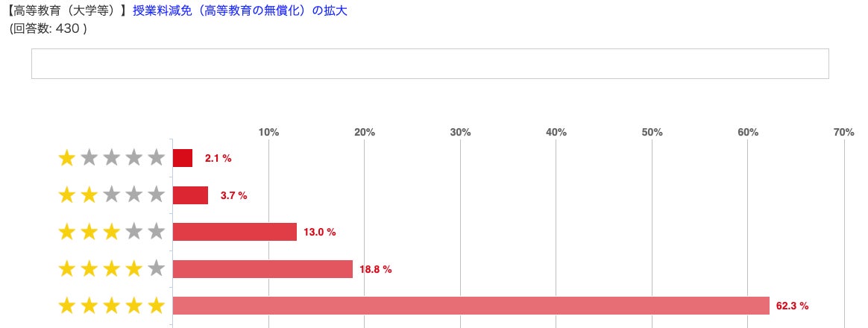Click the 10% axis label
The width and height of the screenshot is (868, 328).
point(268,132)
